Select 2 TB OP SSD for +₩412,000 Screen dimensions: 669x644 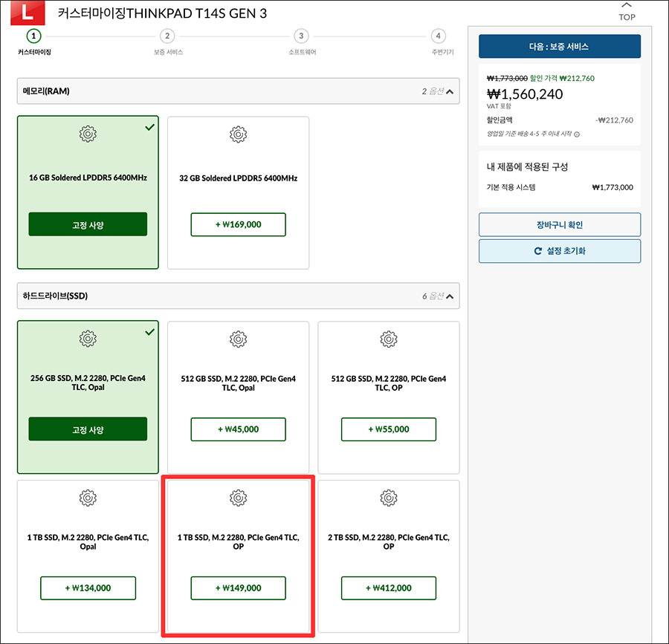coord(389,588)
